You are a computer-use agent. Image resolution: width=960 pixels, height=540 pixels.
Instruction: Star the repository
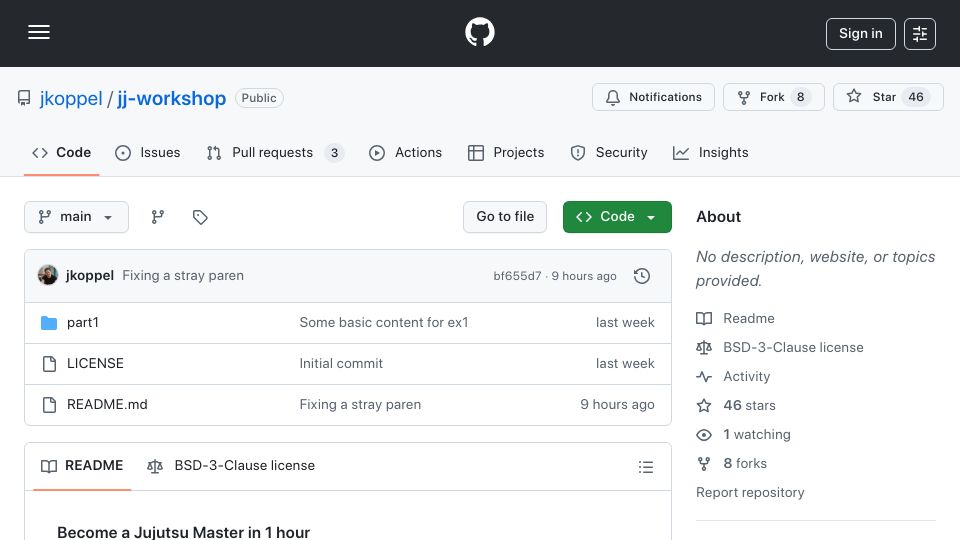click(888, 97)
